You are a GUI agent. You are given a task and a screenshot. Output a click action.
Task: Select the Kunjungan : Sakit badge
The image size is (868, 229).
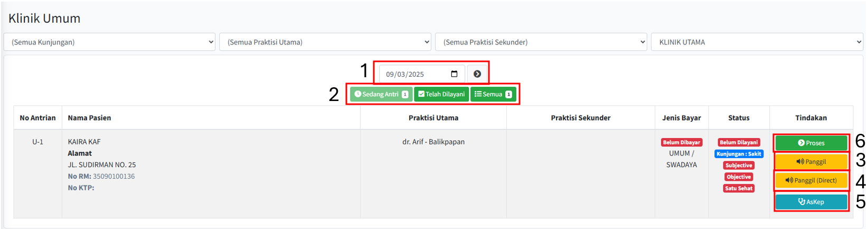(739, 154)
